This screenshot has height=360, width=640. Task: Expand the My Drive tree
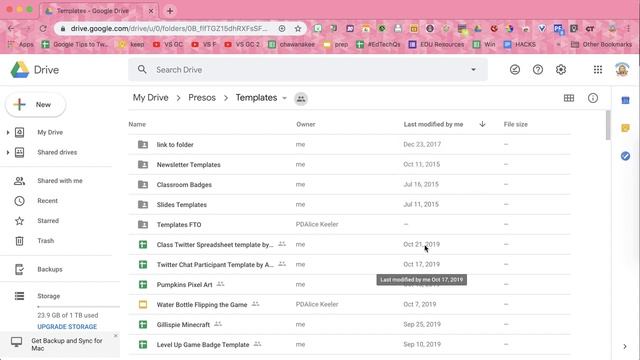(8, 132)
